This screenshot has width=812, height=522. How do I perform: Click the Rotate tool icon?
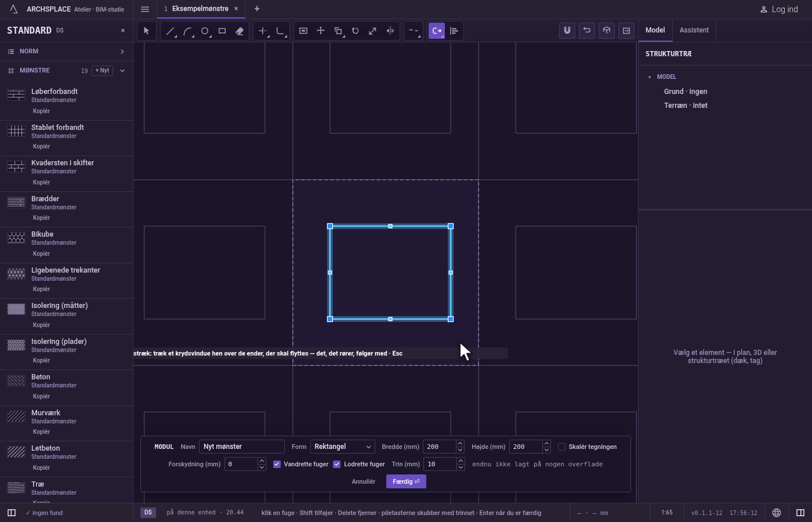point(356,31)
